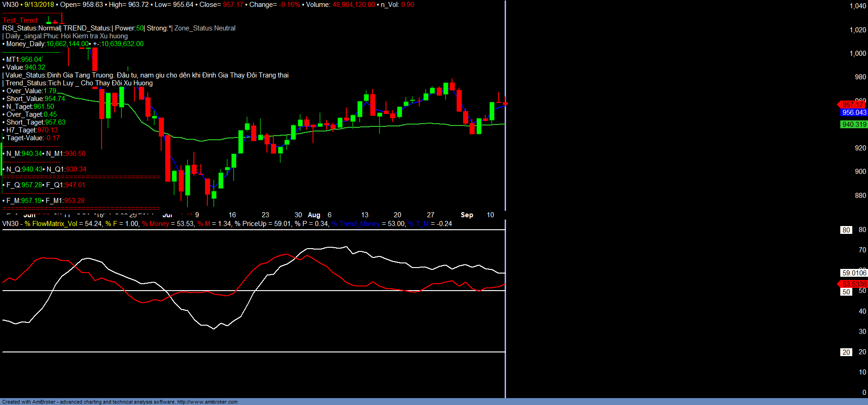868x405 pixels.
Task: Click the green 940.319 value tag
Action: (x=854, y=125)
